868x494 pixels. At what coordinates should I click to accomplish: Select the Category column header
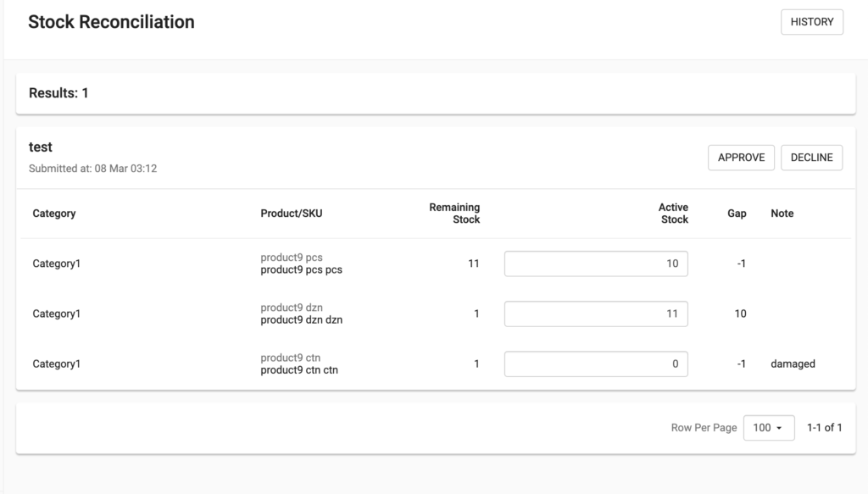[x=54, y=214]
